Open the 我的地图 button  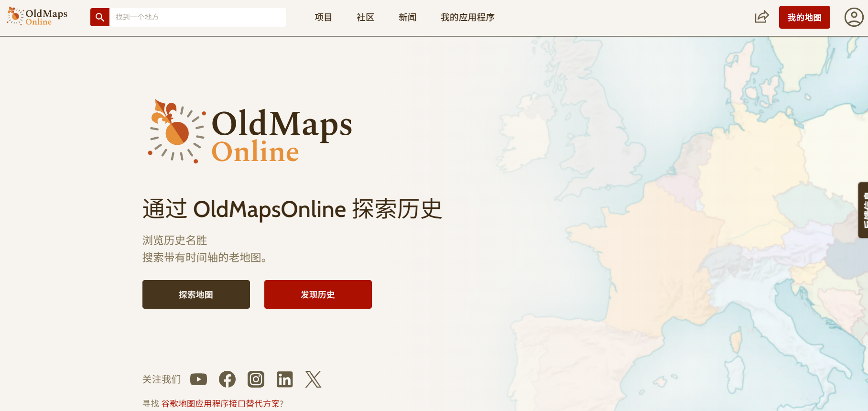[x=804, y=17]
